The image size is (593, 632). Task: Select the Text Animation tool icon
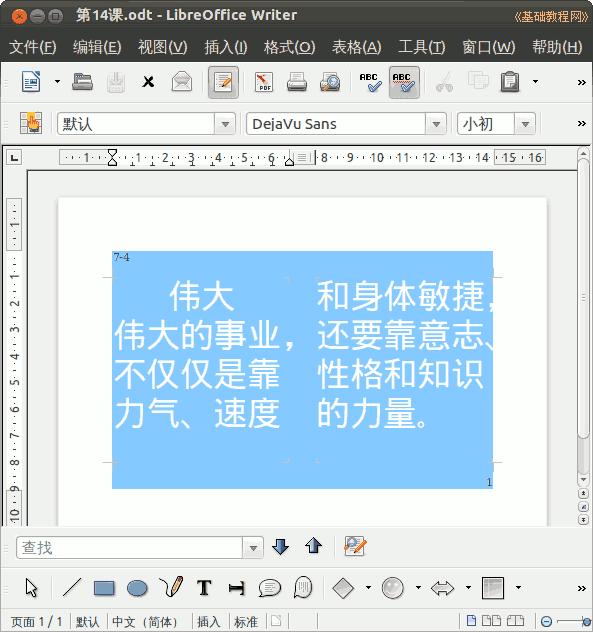(x=236, y=588)
